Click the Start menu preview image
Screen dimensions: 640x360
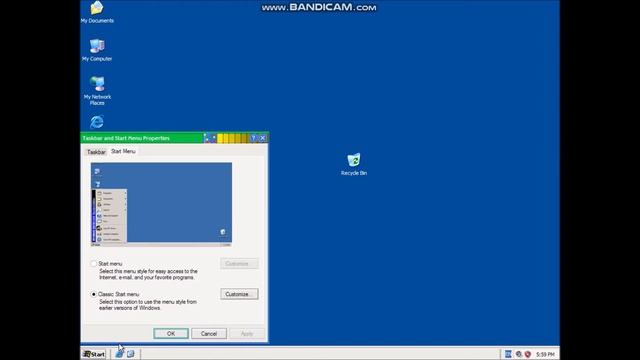pyautogui.click(x=161, y=204)
